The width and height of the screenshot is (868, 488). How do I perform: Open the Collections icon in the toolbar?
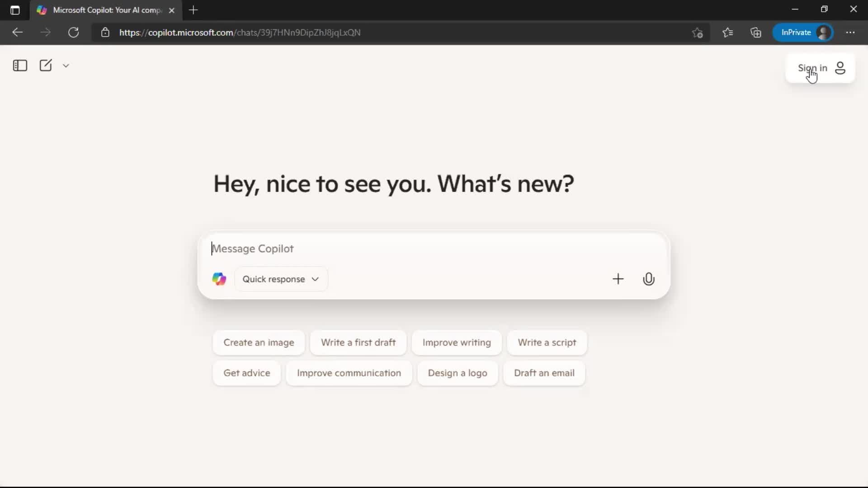[x=756, y=33]
